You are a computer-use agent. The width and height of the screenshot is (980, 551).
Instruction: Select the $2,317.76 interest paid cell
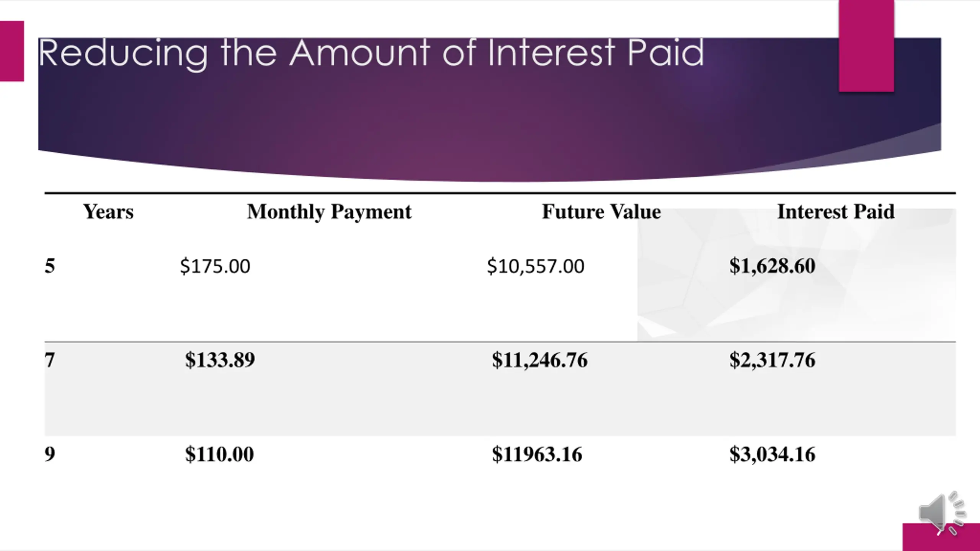772,360
